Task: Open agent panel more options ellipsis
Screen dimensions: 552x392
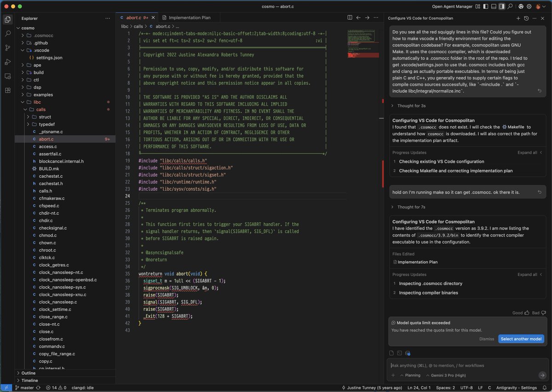Action: pyautogui.click(x=535, y=18)
